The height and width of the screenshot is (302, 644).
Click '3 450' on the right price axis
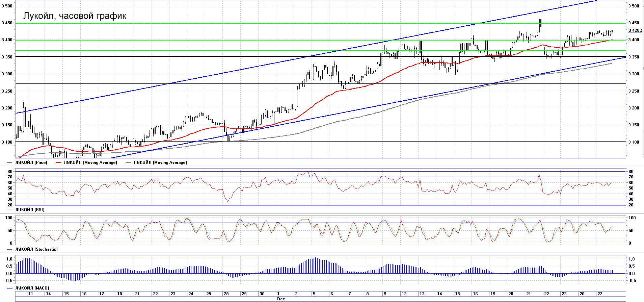pos(634,23)
